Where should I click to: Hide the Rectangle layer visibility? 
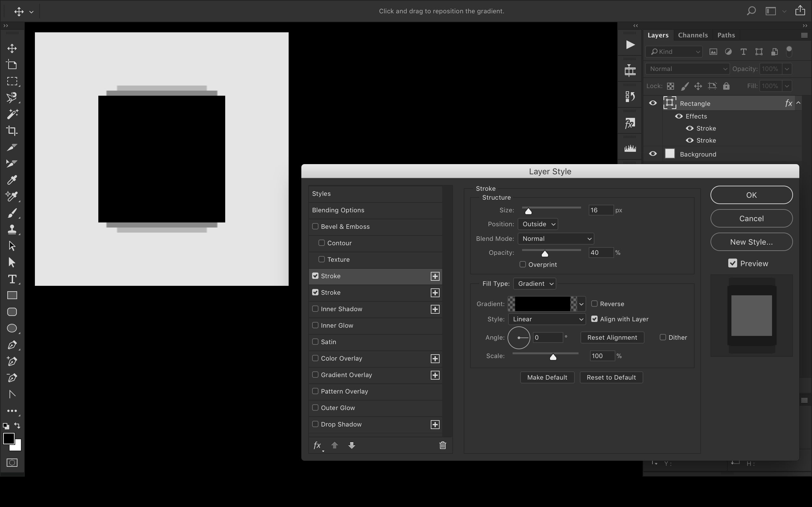653,103
